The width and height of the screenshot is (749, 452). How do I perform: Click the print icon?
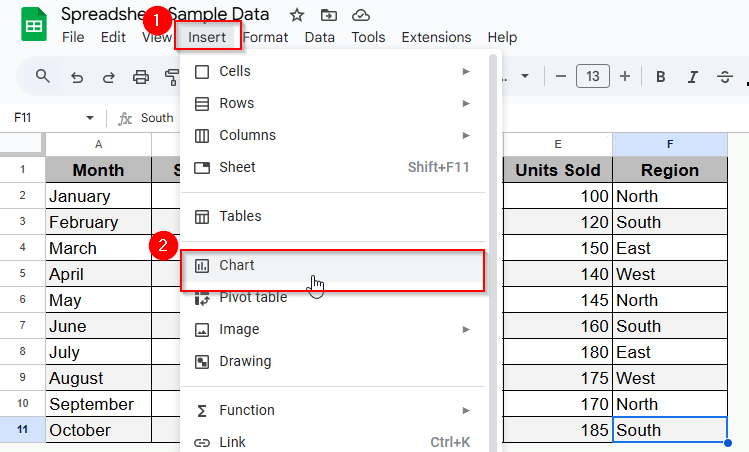click(140, 77)
